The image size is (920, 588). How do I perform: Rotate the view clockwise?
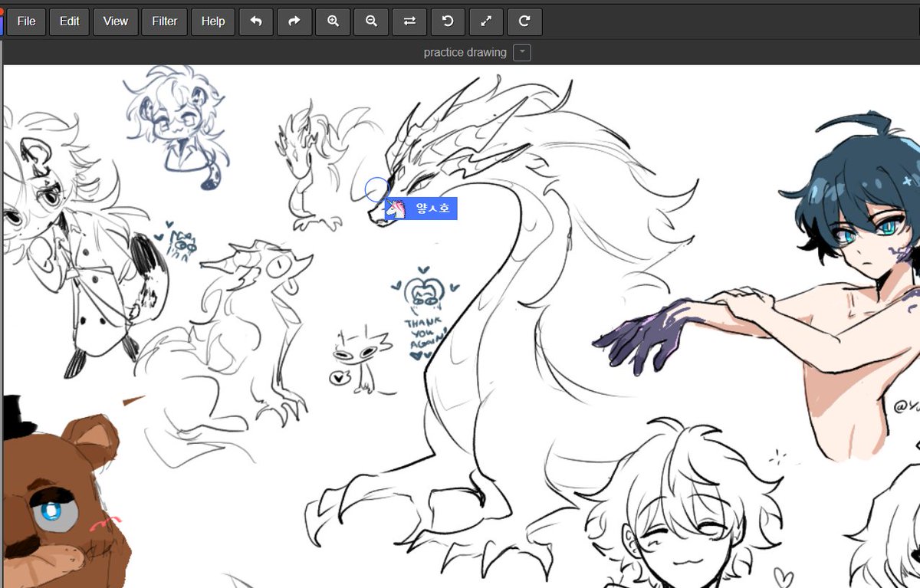point(524,21)
